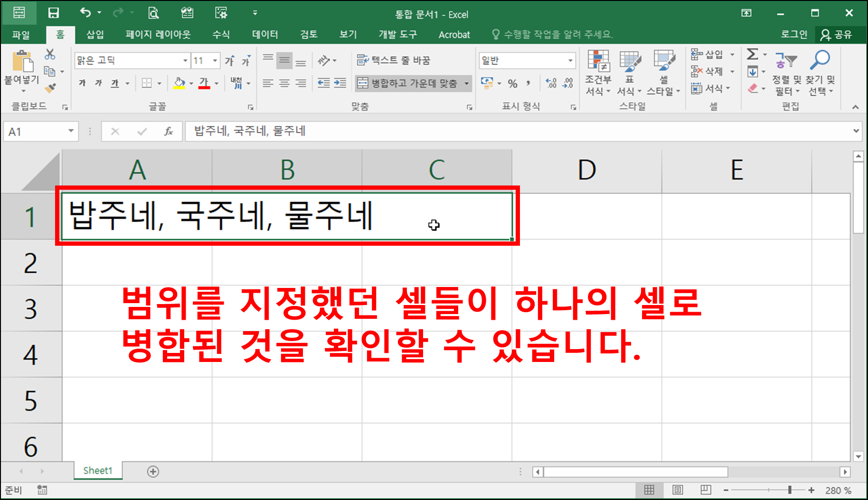This screenshot has height=500, width=868.
Task: Open 셀 스타일 cell styles
Action: [663, 73]
